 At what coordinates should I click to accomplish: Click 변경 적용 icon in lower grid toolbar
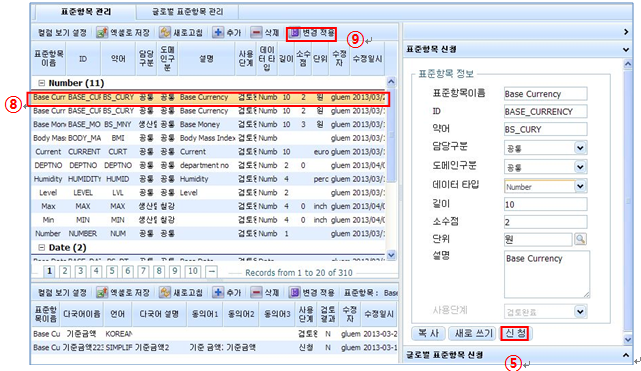pyautogui.click(x=295, y=293)
